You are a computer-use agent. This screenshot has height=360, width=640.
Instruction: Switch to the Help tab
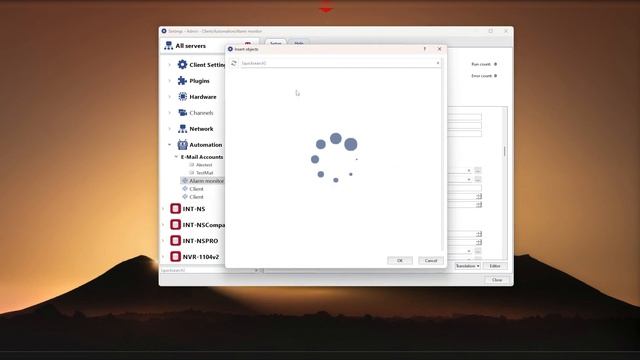coord(299,43)
